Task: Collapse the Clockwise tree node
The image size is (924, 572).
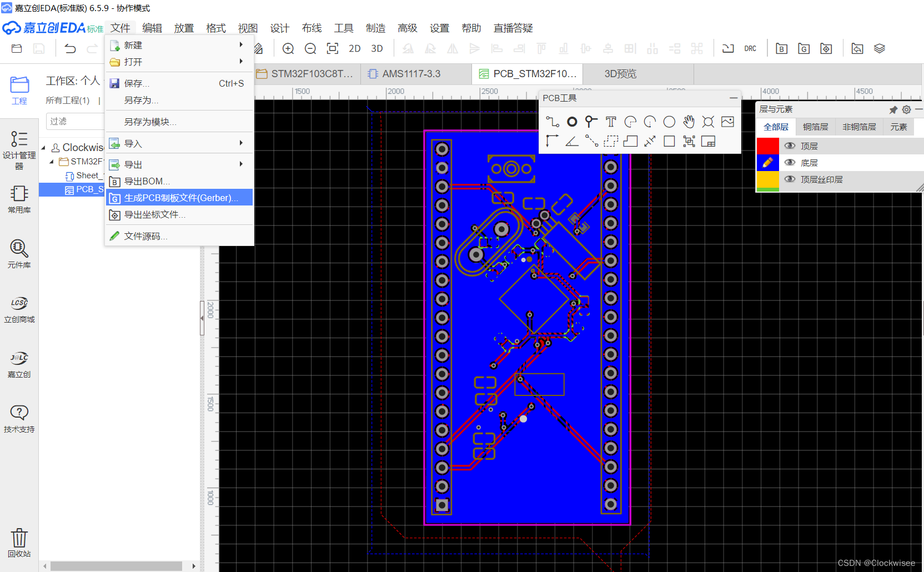Action: click(43, 148)
